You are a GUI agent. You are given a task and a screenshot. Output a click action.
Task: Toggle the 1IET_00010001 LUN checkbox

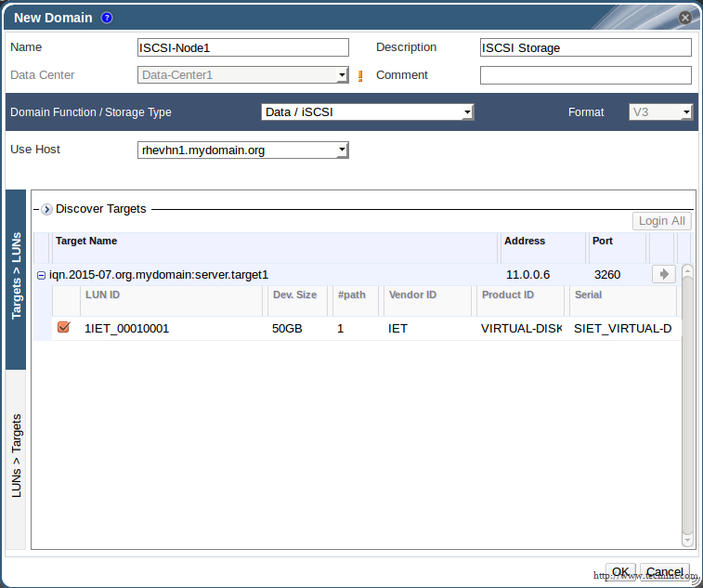pos(63,327)
